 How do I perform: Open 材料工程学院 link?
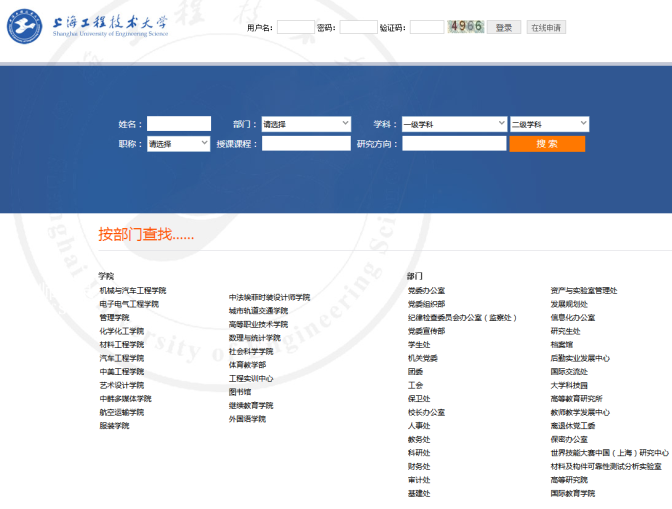click(122, 344)
